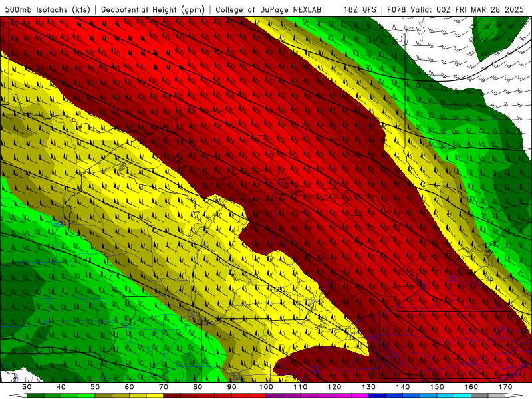Click the bright yellow swatch ending at 70
Image resolution: width=532 pixels, height=399 pixels.
coord(155,396)
